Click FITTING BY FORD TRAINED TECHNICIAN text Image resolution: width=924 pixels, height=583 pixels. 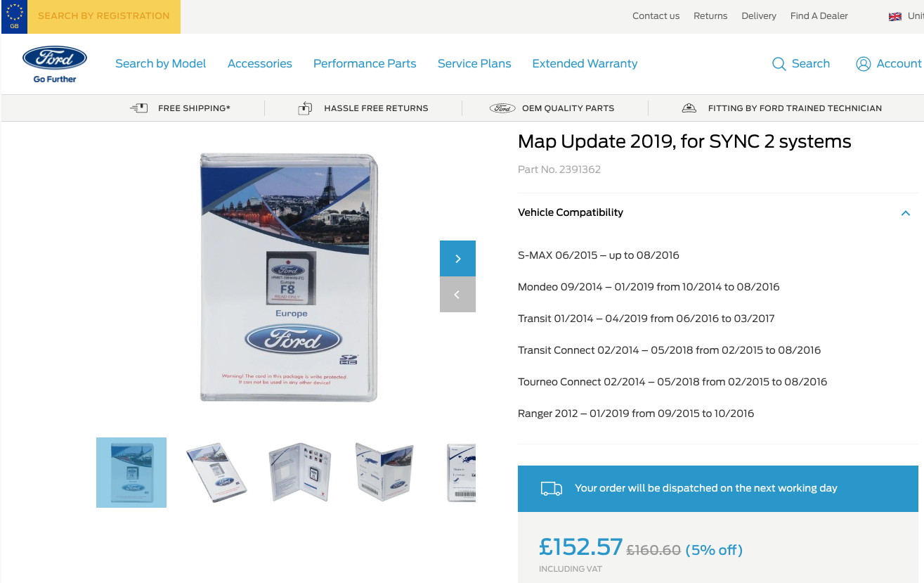click(795, 108)
